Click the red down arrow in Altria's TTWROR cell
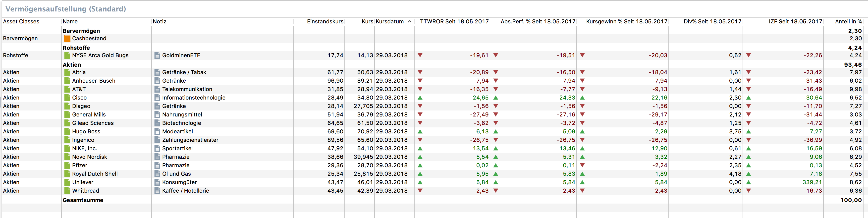868x218 pixels. click(420, 72)
